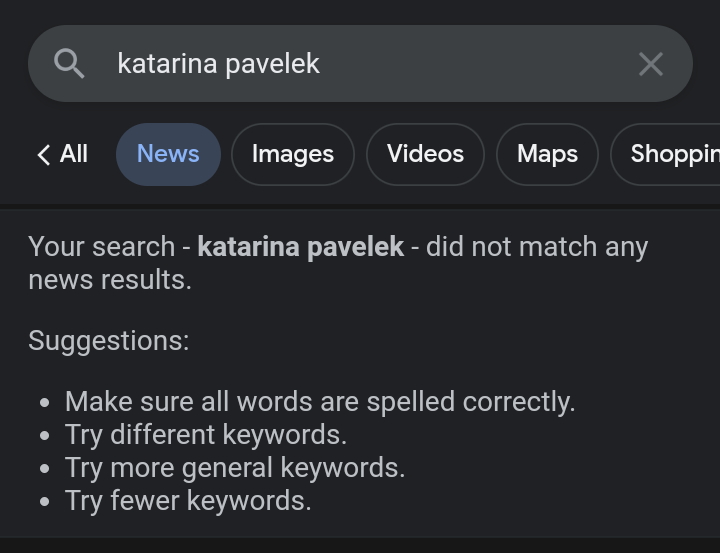
Task: Click the "Try fewer keywords" suggestion
Action: click(188, 500)
